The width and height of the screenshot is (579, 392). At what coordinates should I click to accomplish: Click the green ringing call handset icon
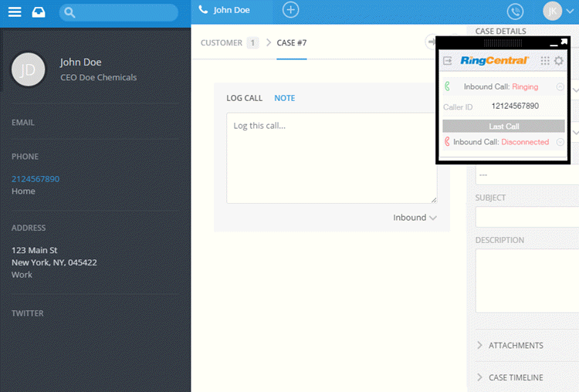coord(448,86)
